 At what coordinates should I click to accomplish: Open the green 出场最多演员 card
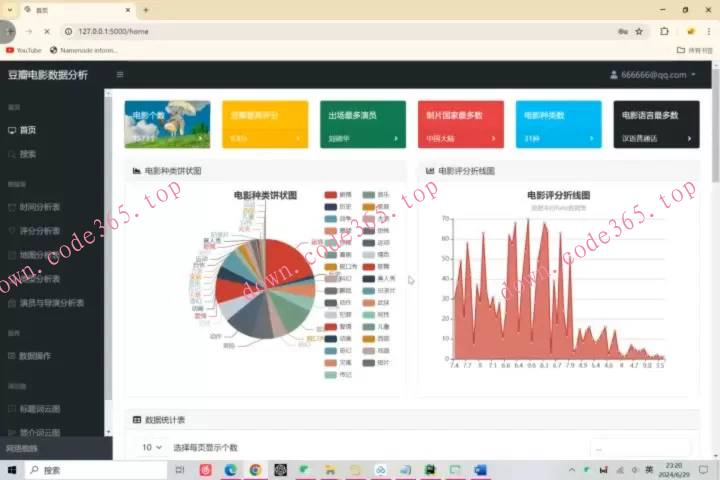point(363,124)
